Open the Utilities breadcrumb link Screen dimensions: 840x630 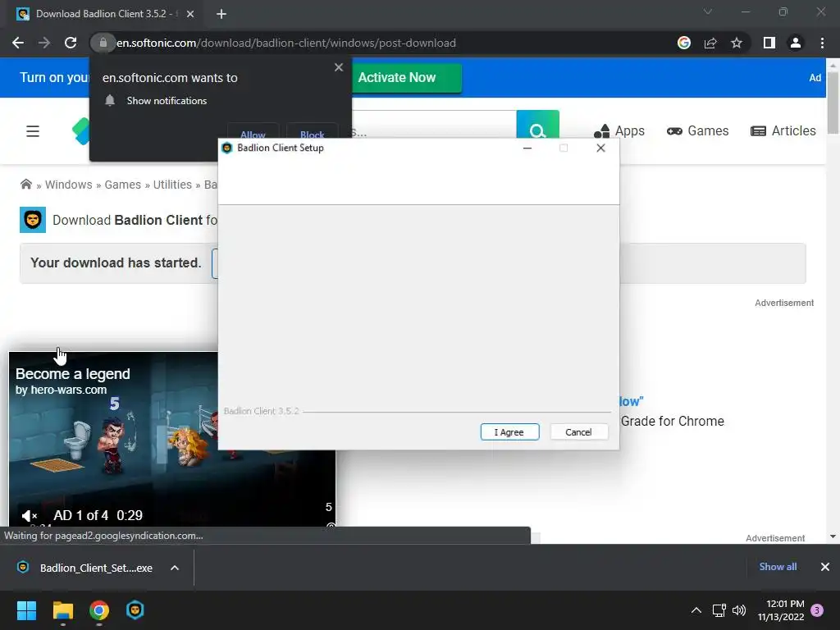click(172, 185)
